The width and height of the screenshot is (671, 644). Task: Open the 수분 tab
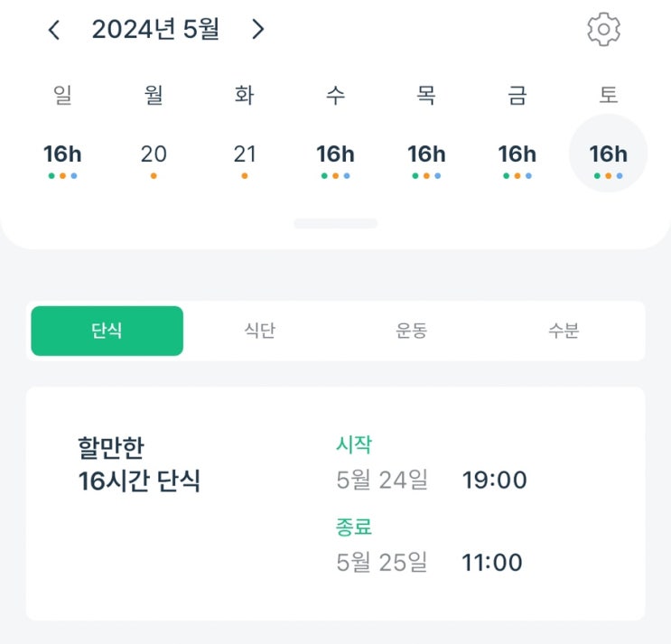pos(564,331)
